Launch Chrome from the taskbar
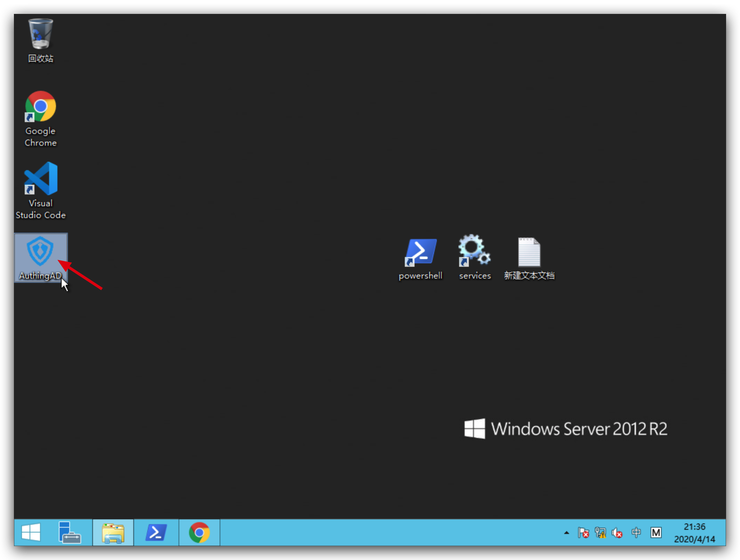Image resolution: width=740 pixels, height=560 pixels. pyautogui.click(x=199, y=532)
